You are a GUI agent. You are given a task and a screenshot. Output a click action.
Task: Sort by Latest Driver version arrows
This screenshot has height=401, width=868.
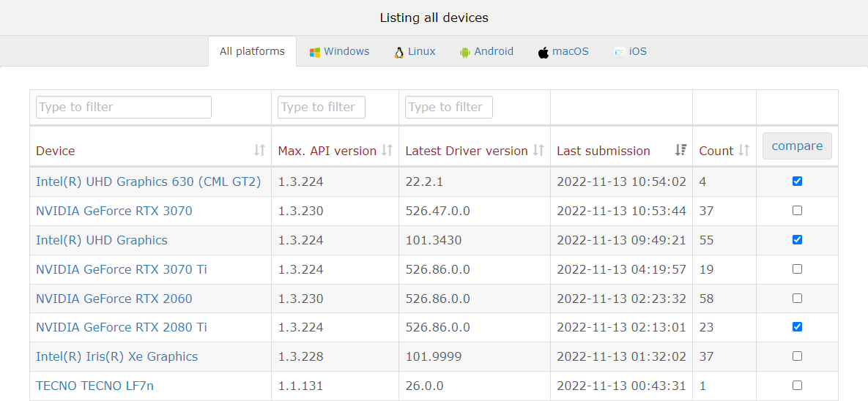pyautogui.click(x=538, y=150)
